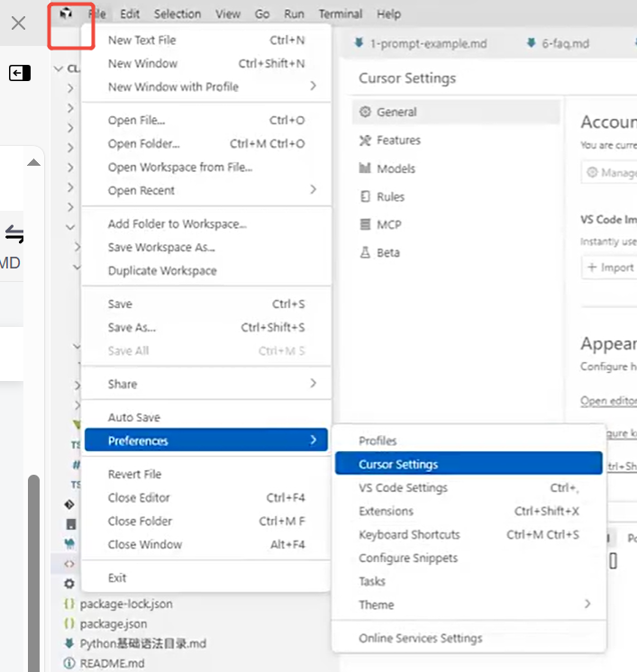This screenshot has height=672, width=637.
Task: Open the Edit menu
Action: 130,14
